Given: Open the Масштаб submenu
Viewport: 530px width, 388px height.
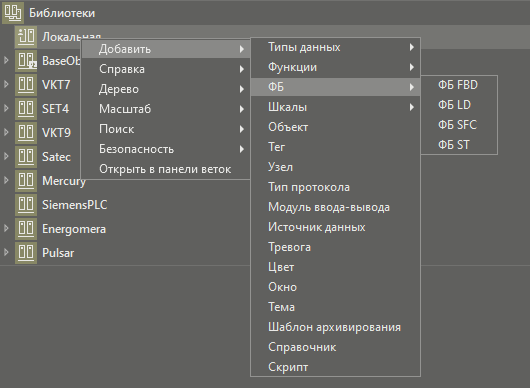Looking at the screenshot, I should (166, 109).
